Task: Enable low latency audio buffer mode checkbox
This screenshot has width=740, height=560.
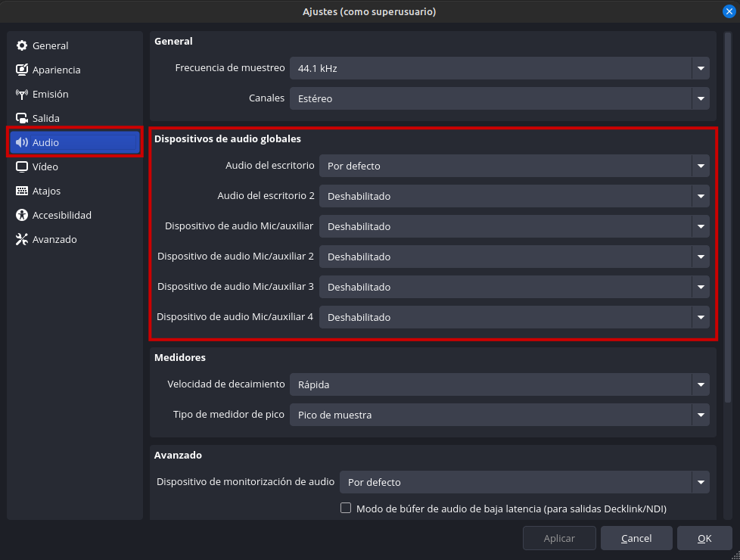Action: [x=346, y=509]
